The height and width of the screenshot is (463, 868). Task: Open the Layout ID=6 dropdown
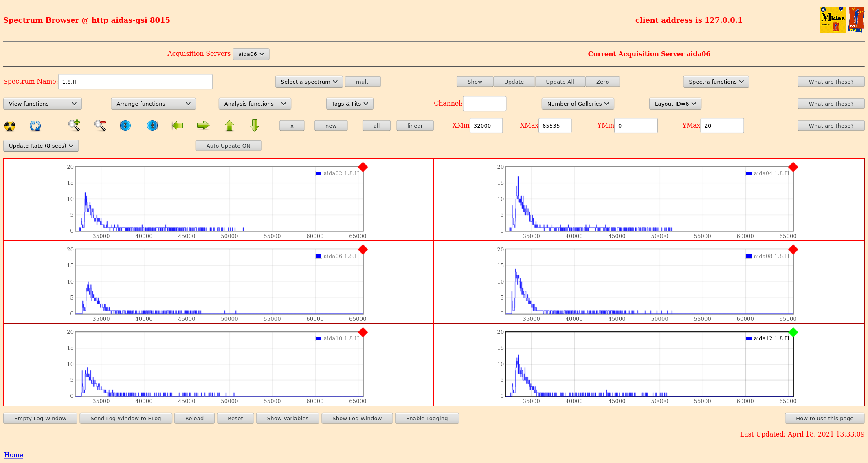(x=675, y=104)
